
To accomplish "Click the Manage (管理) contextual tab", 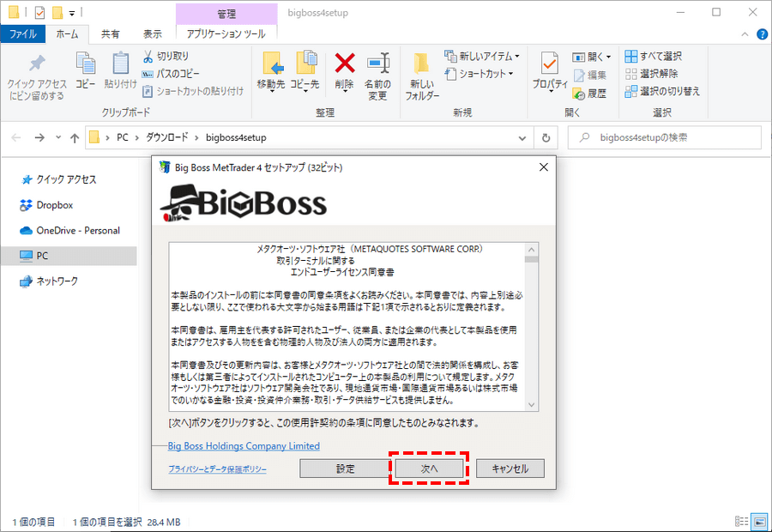I will pyautogui.click(x=226, y=15).
